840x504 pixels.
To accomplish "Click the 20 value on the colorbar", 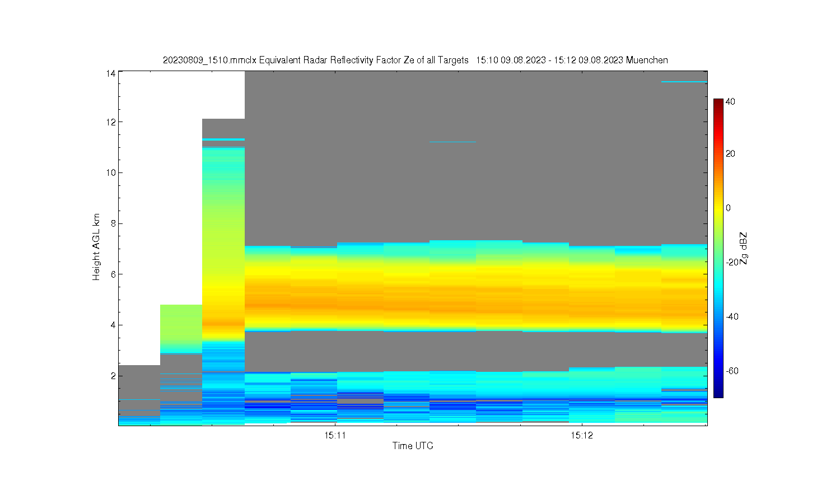I will (730, 154).
